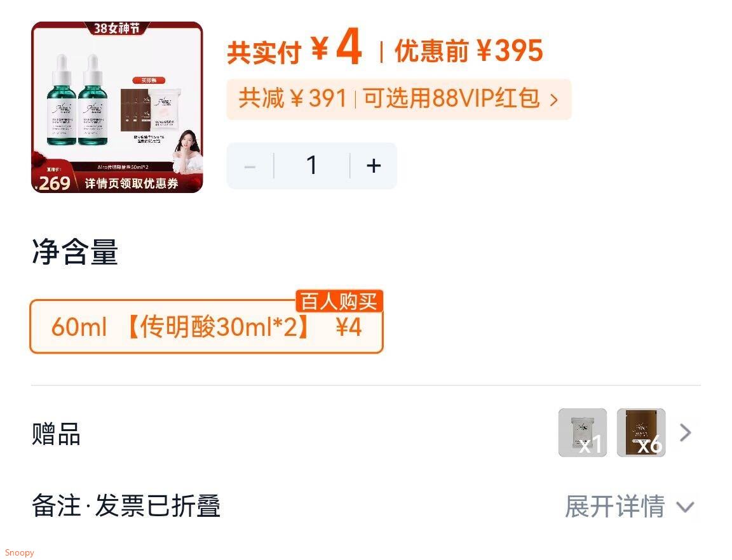Screen dimensions: 732x560
Task: Click the 详情页领取优惠券 coupon banner
Action: click(131, 183)
